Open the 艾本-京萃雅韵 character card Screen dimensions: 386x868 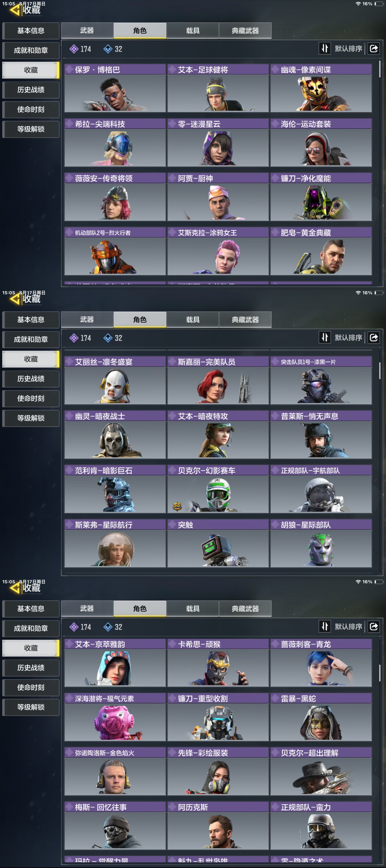tap(115, 663)
